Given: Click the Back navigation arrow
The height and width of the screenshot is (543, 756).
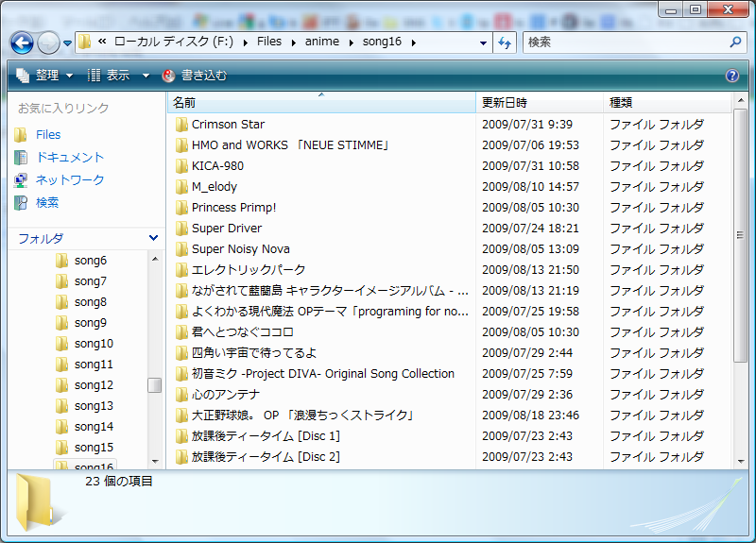Looking at the screenshot, I should (x=22, y=42).
